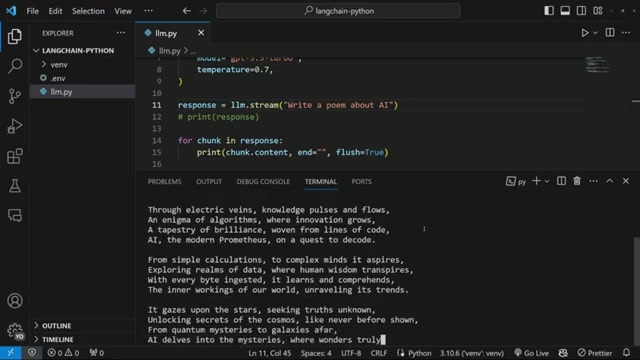The width and height of the screenshot is (640, 360).
Task: Open terminal panel More Actions
Action: point(593,181)
